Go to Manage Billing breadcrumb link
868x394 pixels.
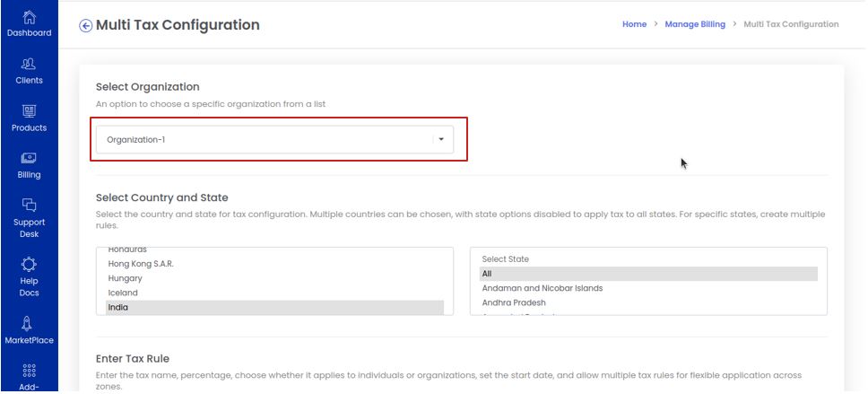point(695,24)
